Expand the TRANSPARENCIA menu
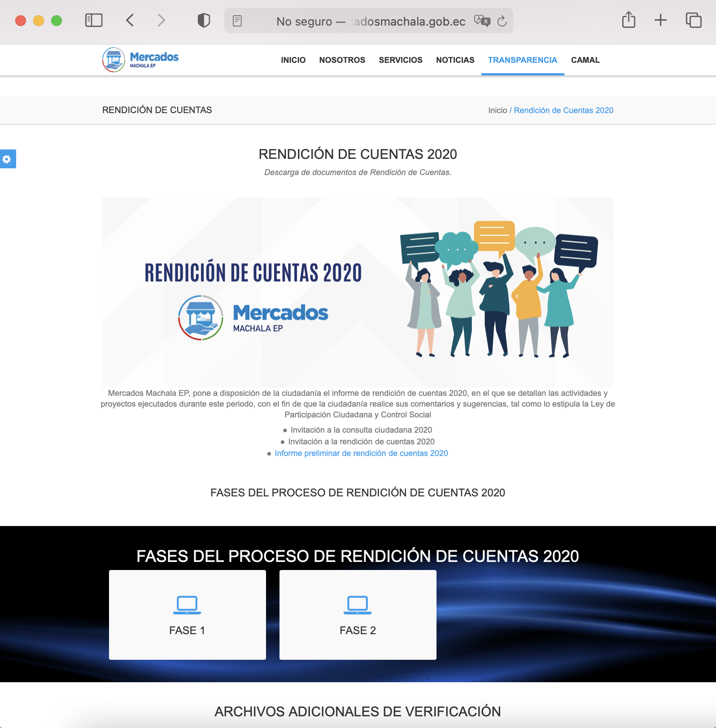 [x=522, y=60]
